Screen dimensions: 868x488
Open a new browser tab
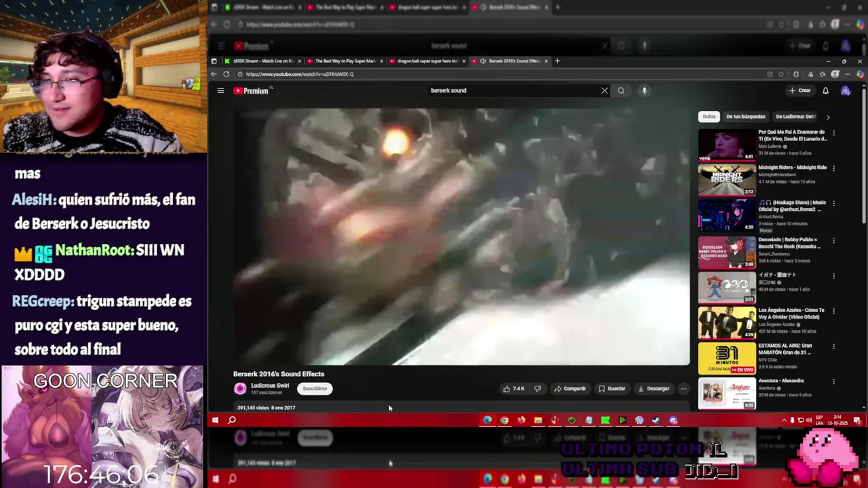(x=557, y=61)
